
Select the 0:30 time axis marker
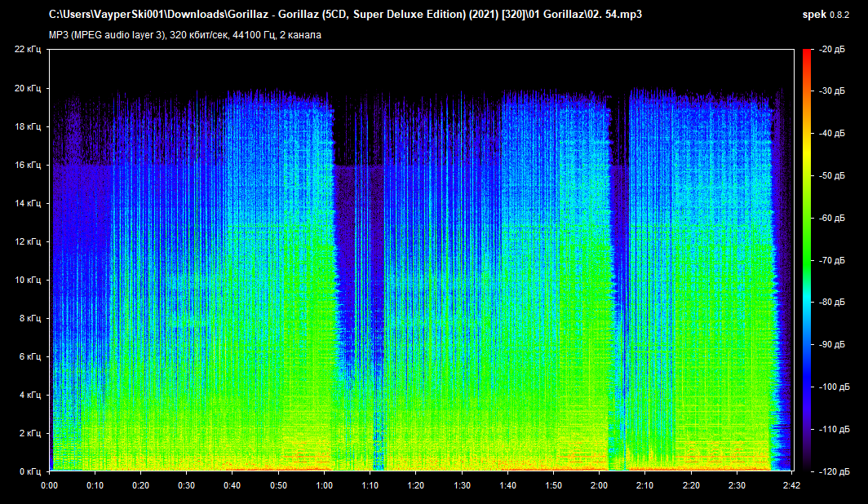click(x=187, y=484)
